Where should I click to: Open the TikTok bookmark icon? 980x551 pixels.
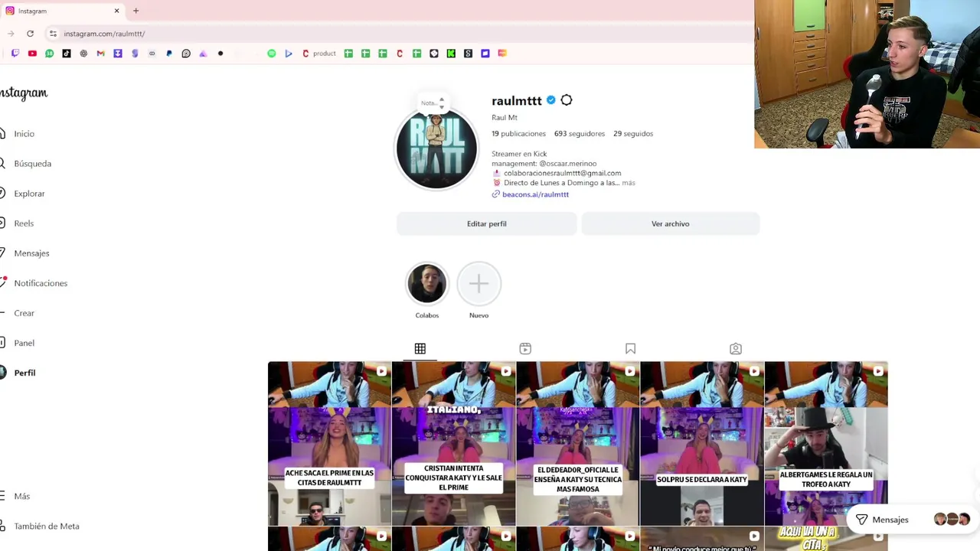point(67,54)
